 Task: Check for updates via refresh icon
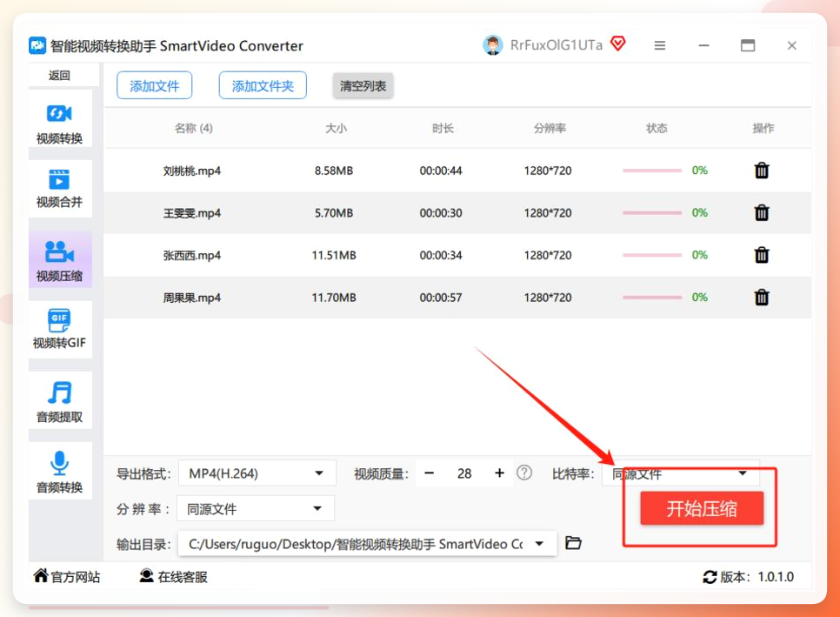point(710,577)
